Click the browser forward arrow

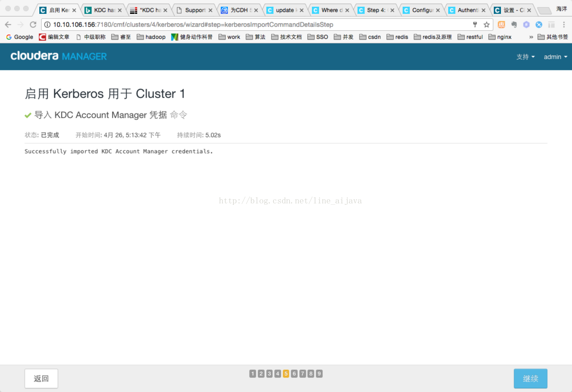coord(21,25)
